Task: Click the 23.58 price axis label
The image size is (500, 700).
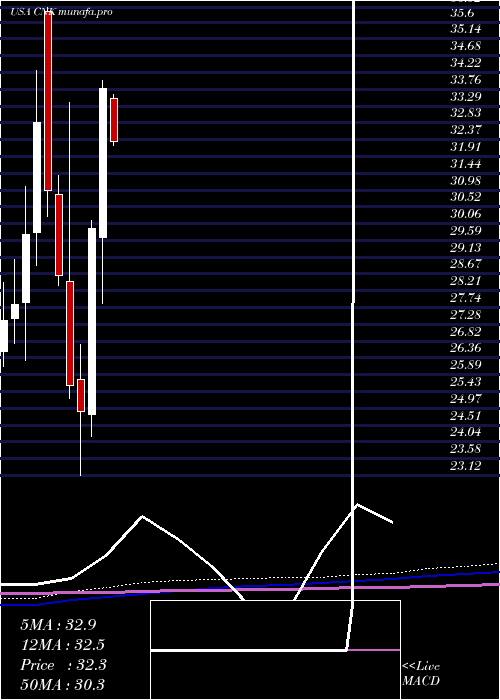Action: click(466, 449)
